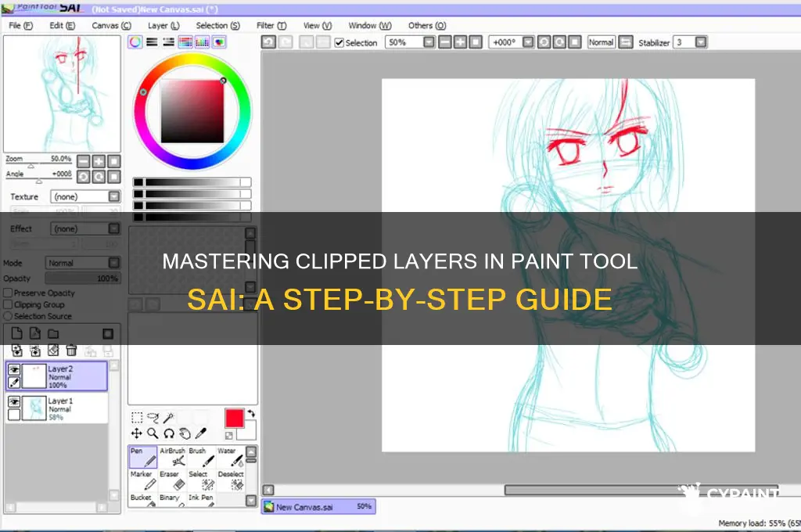Image resolution: width=801 pixels, height=532 pixels.
Task: Click the navigator preview thumbnail
Action: click(62, 94)
